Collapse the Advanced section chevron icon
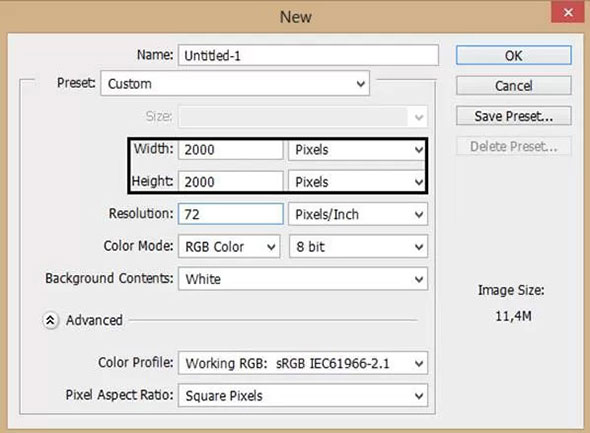 pos(50,321)
